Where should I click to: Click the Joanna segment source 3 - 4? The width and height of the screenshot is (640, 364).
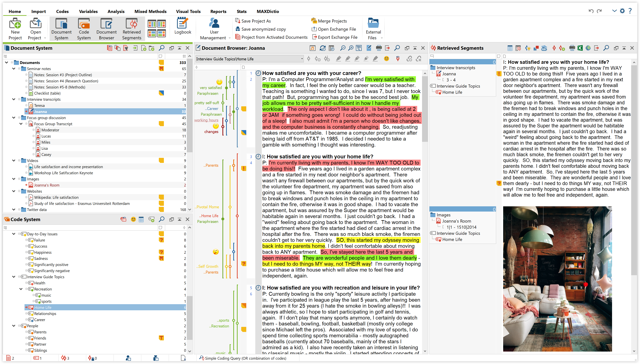tap(451, 80)
